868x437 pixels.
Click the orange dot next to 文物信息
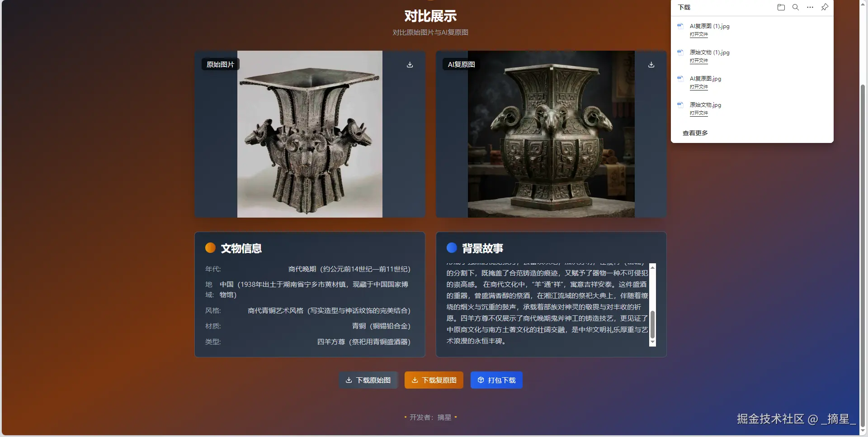pos(210,247)
